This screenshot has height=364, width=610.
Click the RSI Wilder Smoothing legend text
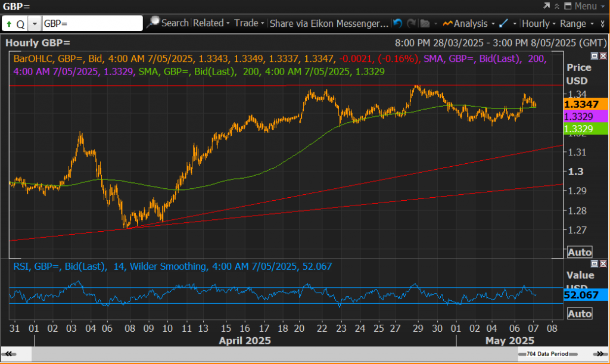pyautogui.click(x=173, y=266)
